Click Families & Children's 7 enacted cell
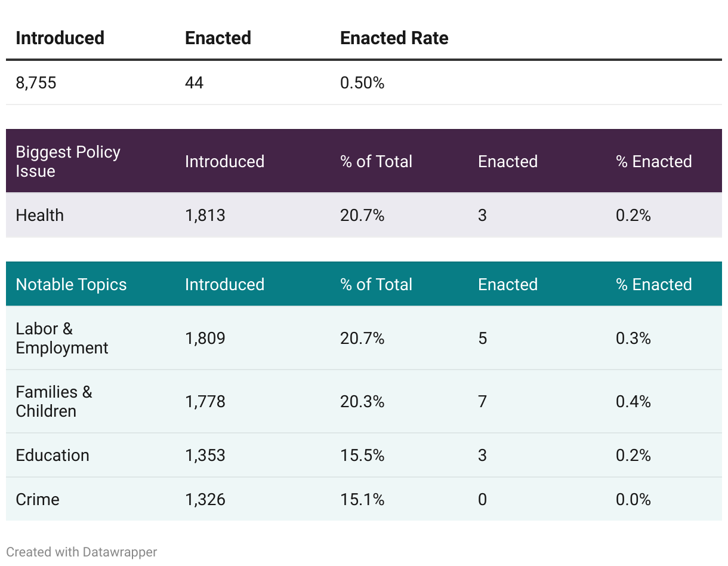This screenshot has height=566, width=728. click(482, 401)
